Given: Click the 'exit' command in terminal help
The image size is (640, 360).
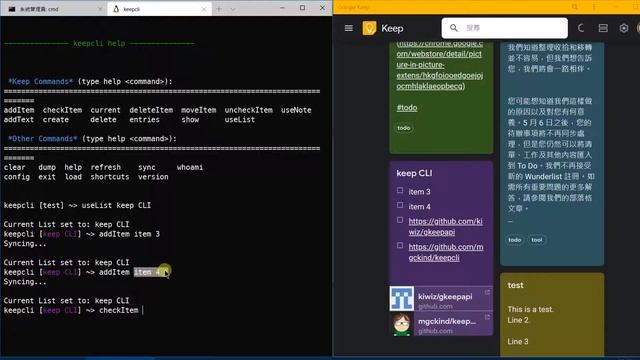Looking at the screenshot, I should point(47,177).
